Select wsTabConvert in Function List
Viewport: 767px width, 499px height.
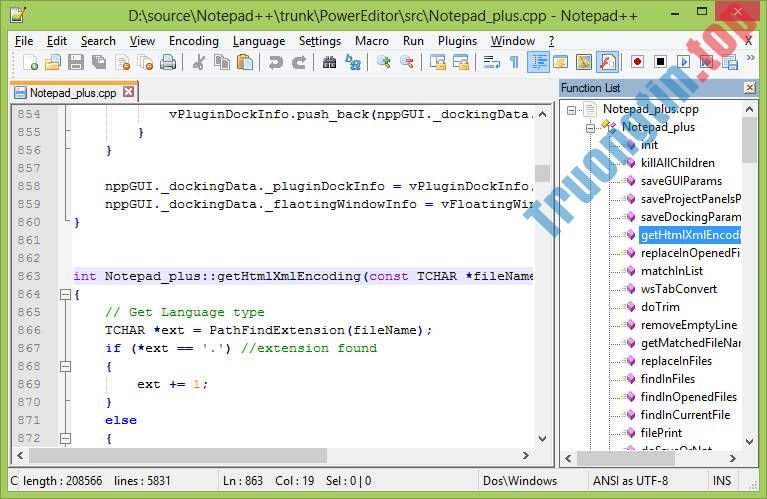click(x=678, y=289)
